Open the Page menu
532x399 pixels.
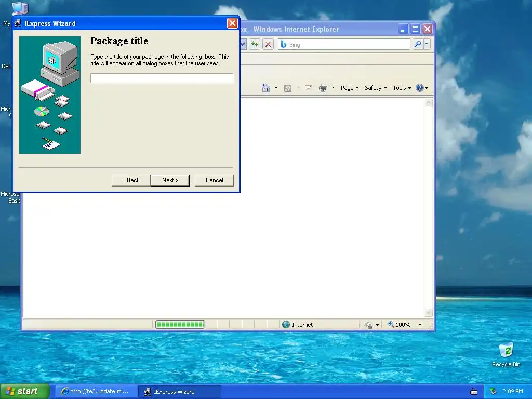click(x=350, y=88)
